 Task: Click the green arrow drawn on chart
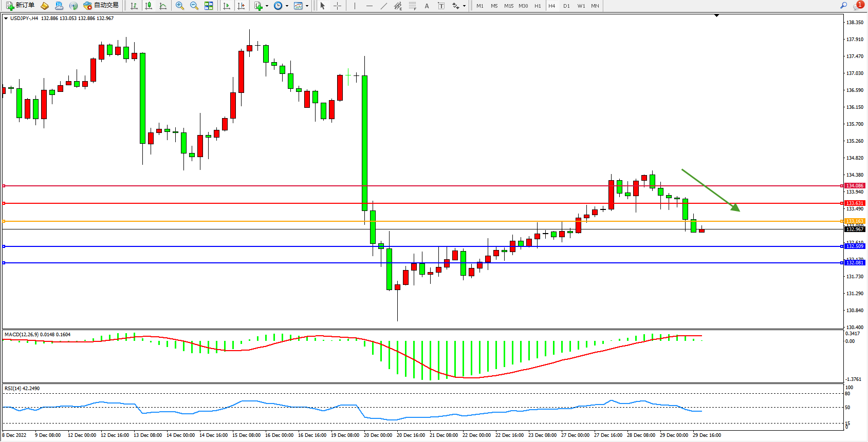click(710, 190)
